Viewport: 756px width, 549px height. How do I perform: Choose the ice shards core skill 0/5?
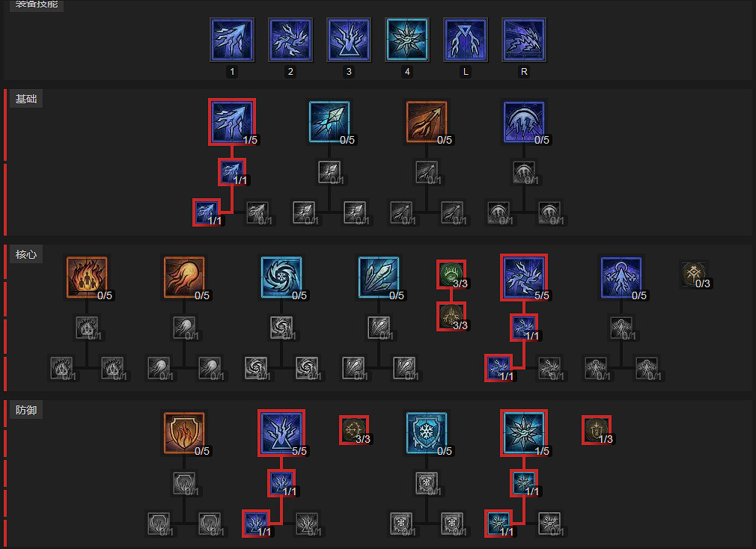(x=379, y=277)
